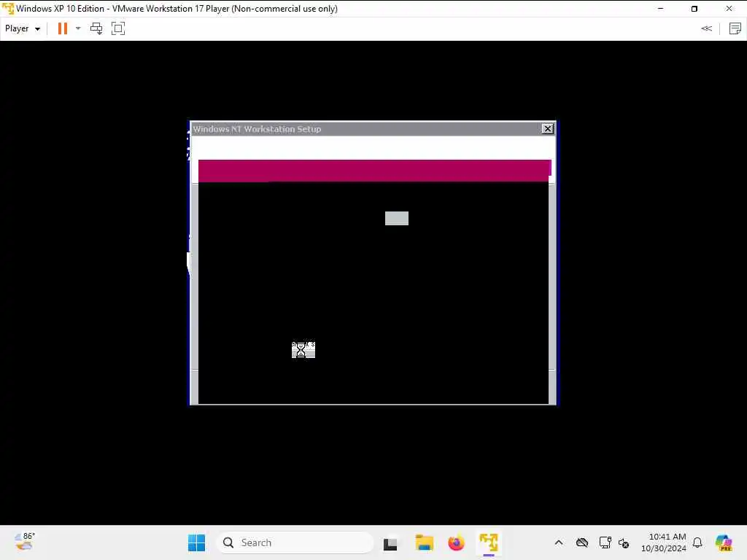
Task: Close the Windows NT Workstation Setup dialog
Action: coord(547,128)
